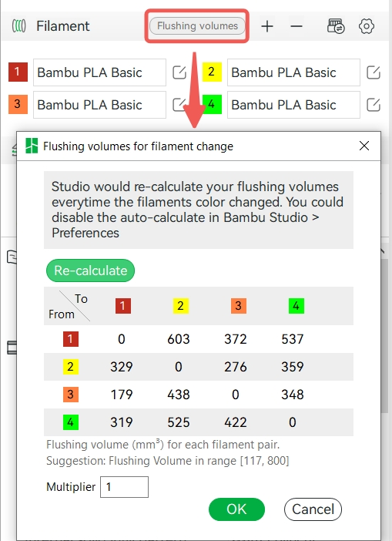Open the Flushing volumes button
392x541 pixels.
coord(197,26)
